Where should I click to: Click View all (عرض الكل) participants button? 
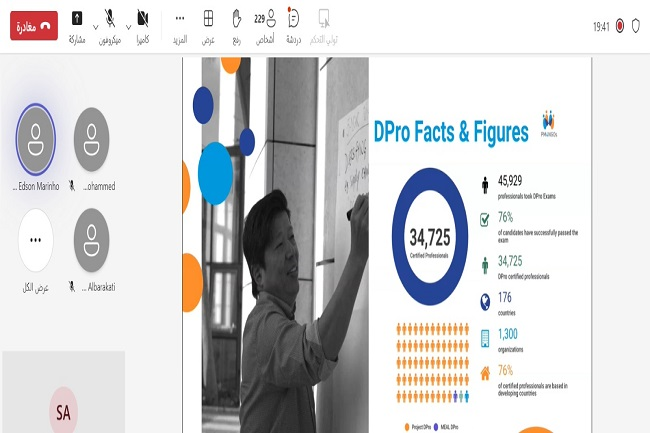(36, 240)
